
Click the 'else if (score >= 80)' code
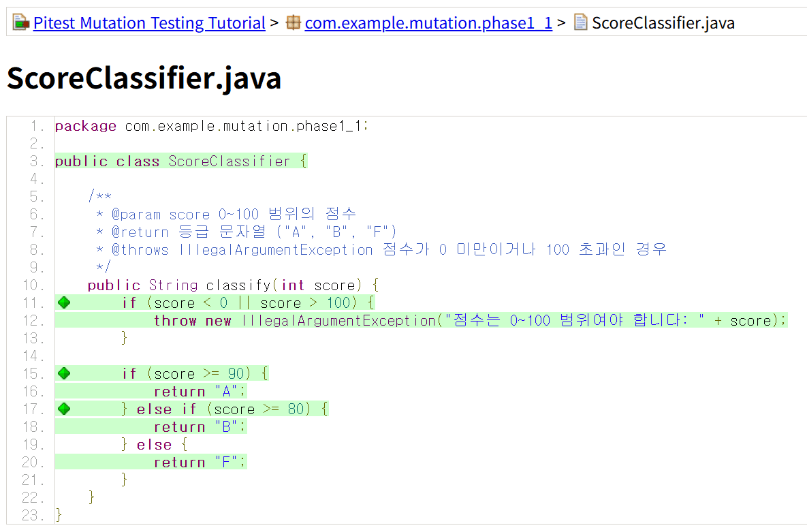click(225, 409)
